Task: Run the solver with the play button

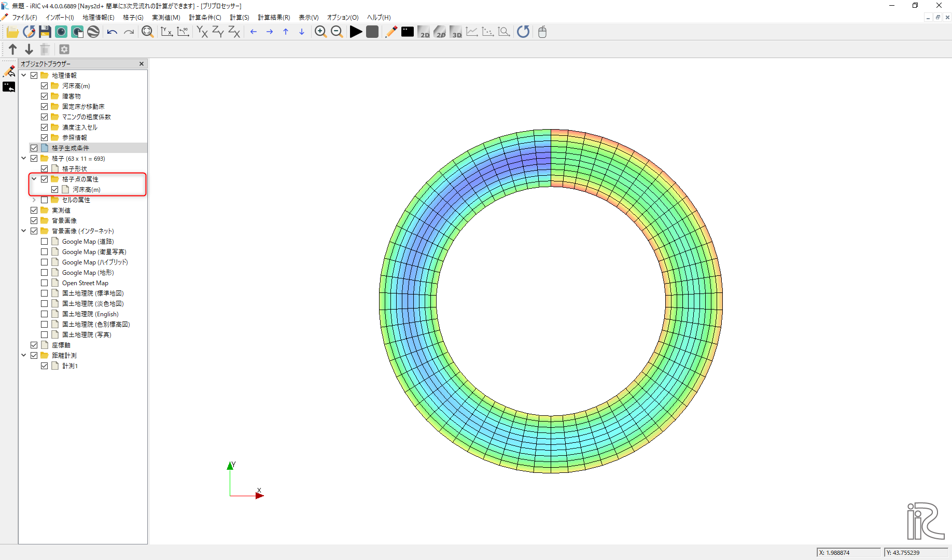Action: [356, 32]
